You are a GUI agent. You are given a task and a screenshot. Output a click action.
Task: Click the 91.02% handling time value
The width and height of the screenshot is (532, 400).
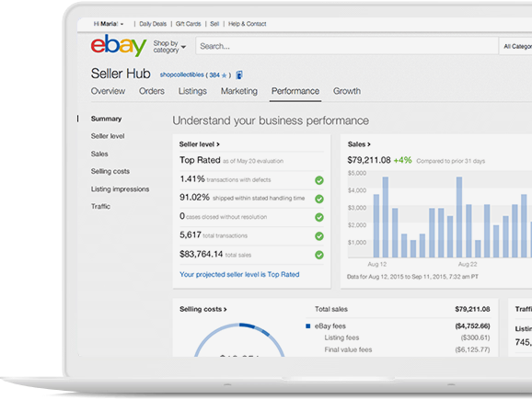pyautogui.click(x=194, y=197)
